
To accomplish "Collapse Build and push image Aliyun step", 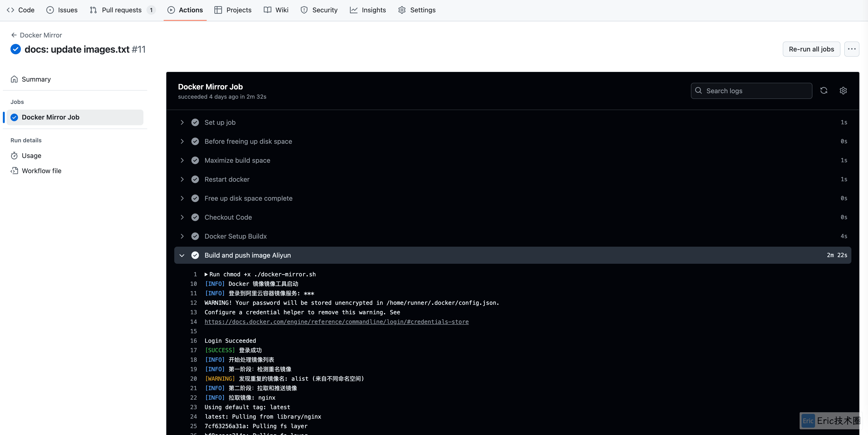I will (x=513, y=255).
